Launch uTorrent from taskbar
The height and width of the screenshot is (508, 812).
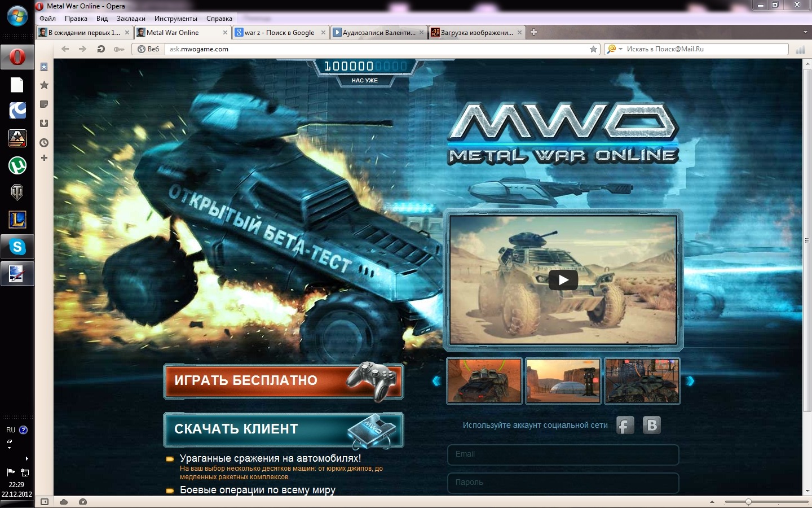pyautogui.click(x=17, y=165)
